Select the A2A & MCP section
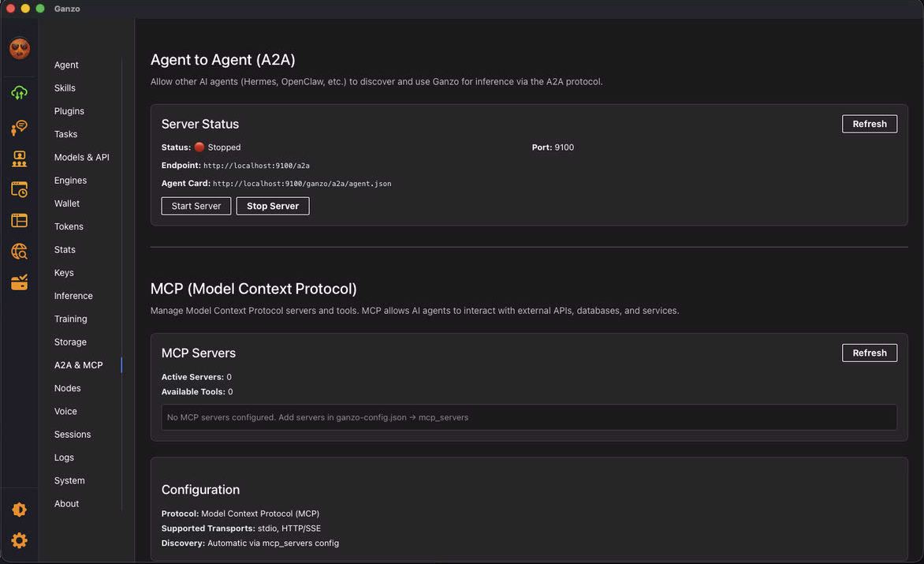The height and width of the screenshot is (564, 924). [x=78, y=364]
